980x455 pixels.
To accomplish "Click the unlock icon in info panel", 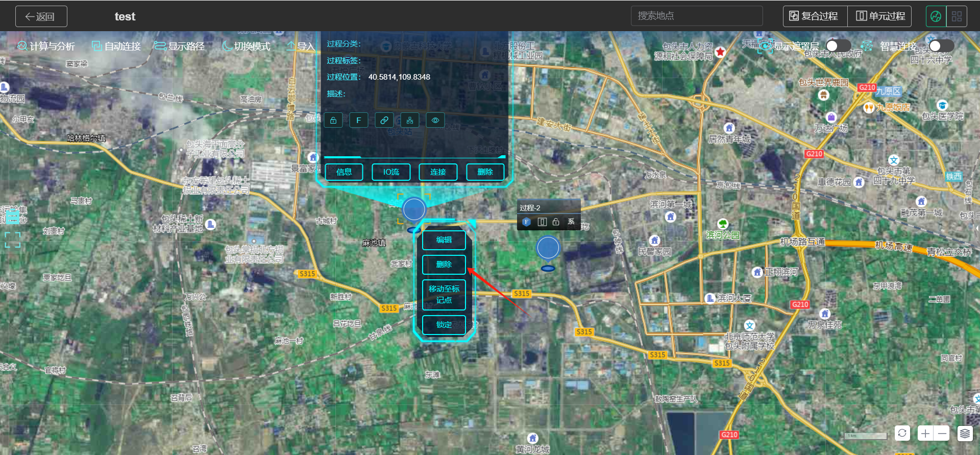I will pyautogui.click(x=333, y=121).
